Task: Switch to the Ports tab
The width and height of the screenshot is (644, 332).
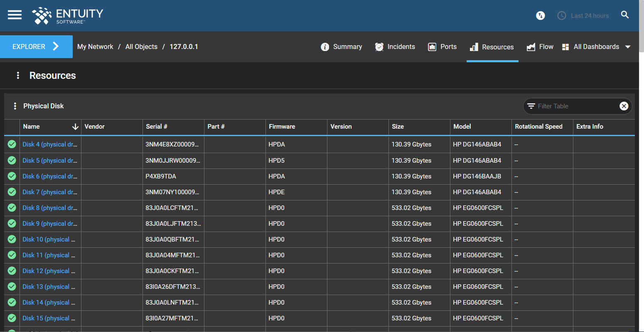Action: pyautogui.click(x=442, y=47)
